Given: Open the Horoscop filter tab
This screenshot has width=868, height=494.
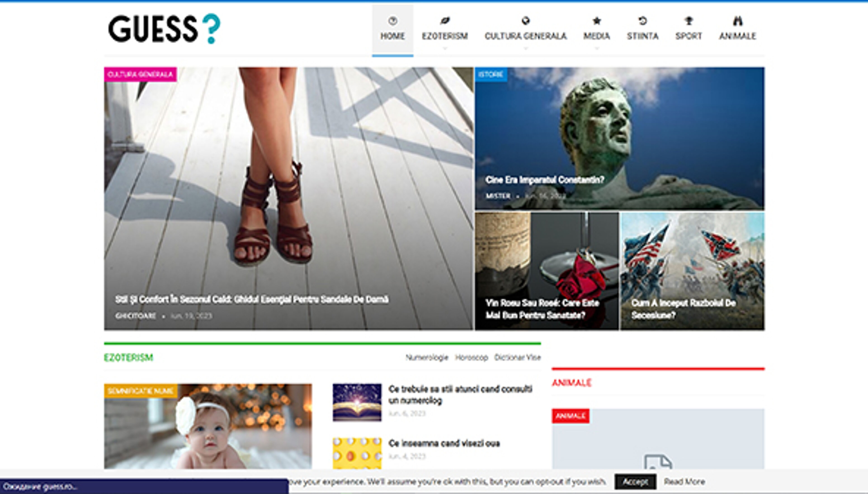Looking at the screenshot, I should [471, 357].
